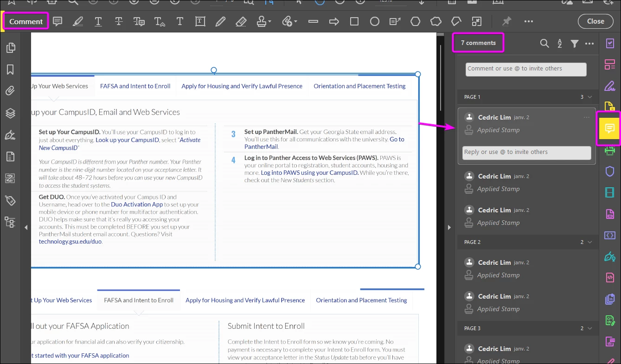The image size is (621, 364).
Task: Search comments with magnifier icon
Action: [544, 44]
